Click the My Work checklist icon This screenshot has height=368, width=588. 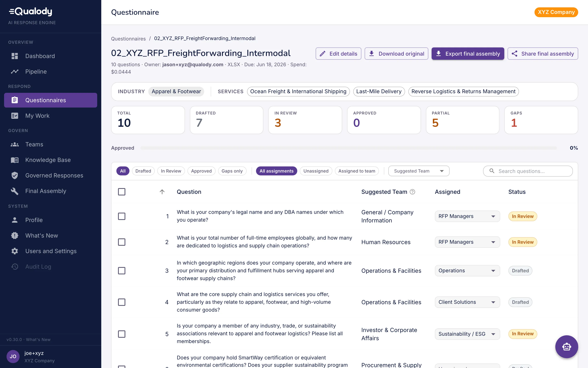[x=14, y=116]
